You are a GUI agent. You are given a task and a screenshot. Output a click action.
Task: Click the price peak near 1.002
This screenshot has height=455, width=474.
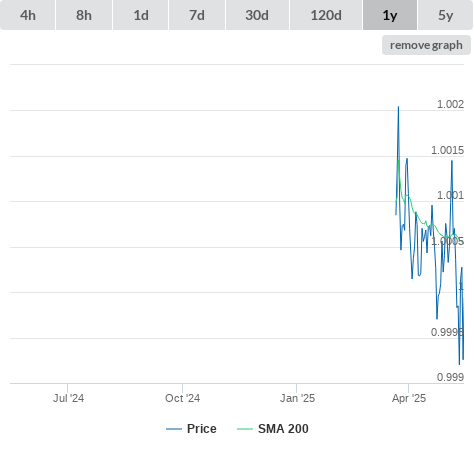tap(398, 107)
